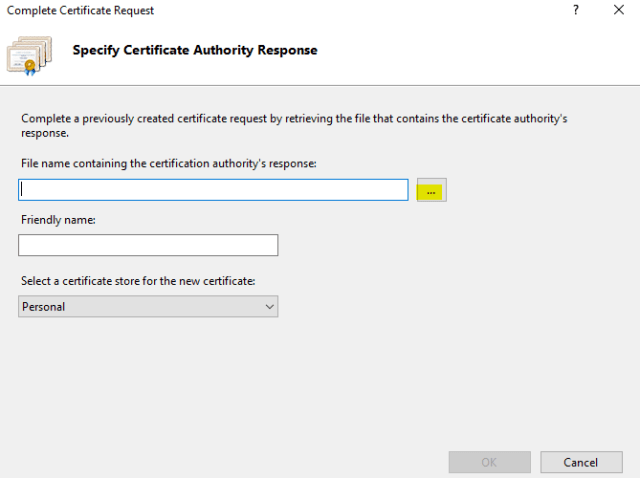Expand the chevron arrow beside Personal
Screen dimensions: 640x478
(x=269, y=307)
